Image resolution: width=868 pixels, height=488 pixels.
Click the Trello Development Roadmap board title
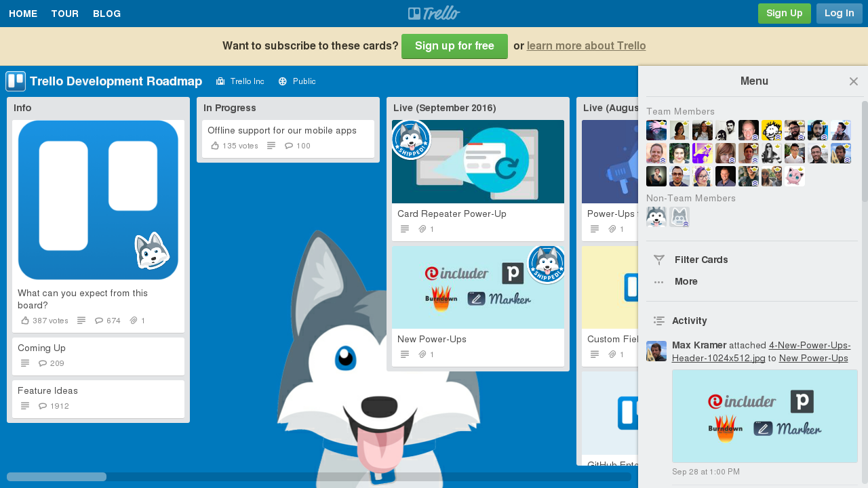(116, 81)
